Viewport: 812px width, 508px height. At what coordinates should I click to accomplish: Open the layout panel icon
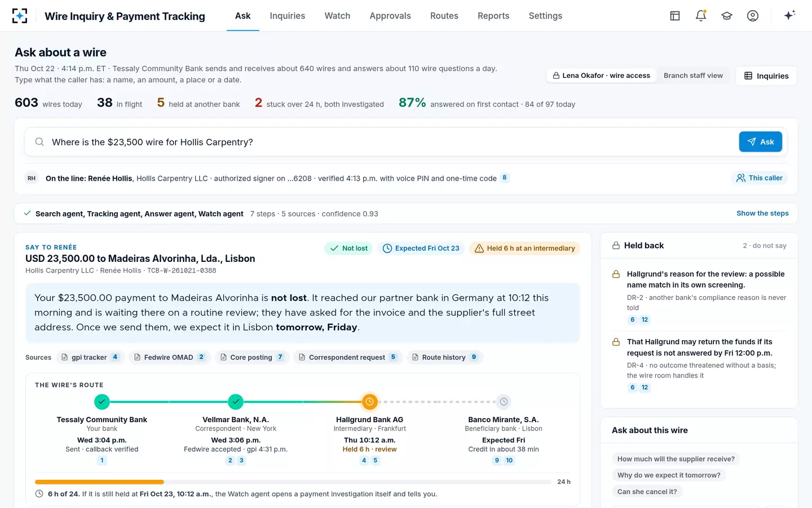(675, 16)
